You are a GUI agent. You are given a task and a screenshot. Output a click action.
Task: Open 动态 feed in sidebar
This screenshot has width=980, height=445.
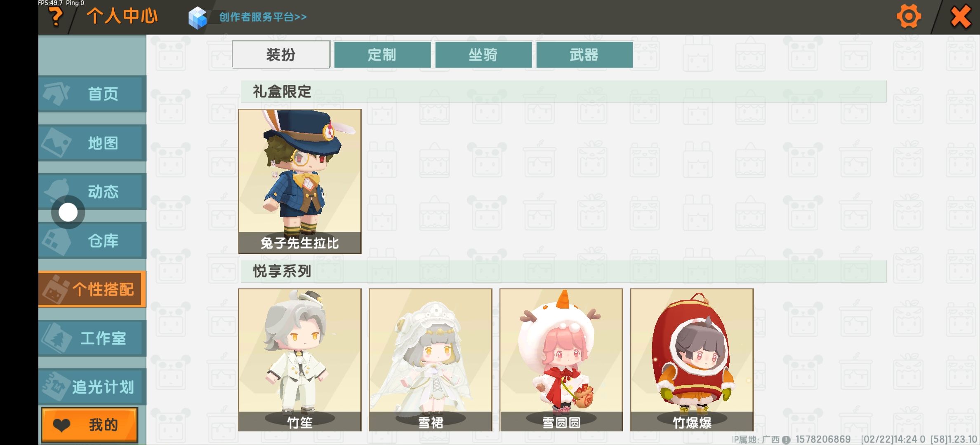tap(92, 192)
